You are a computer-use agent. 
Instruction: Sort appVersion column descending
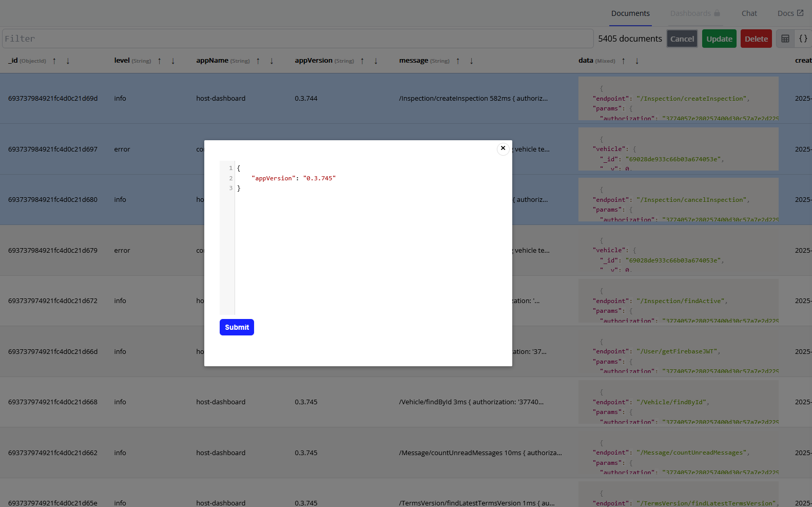point(376,61)
